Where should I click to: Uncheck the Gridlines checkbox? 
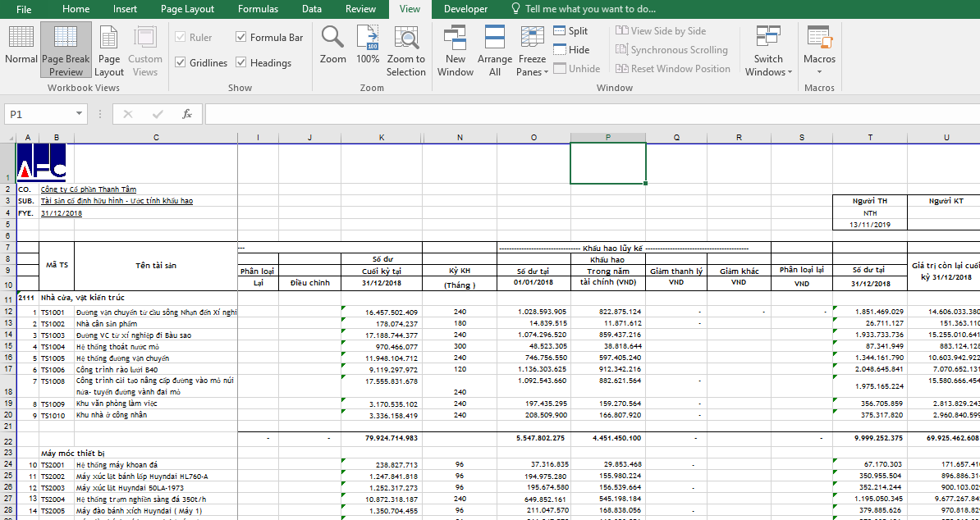[x=181, y=62]
